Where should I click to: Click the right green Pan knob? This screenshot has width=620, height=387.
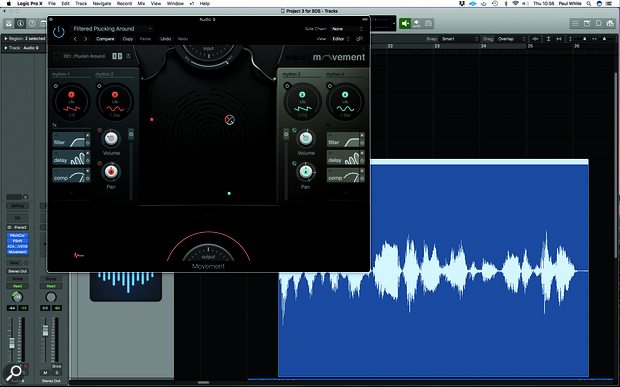coord(305,172)
